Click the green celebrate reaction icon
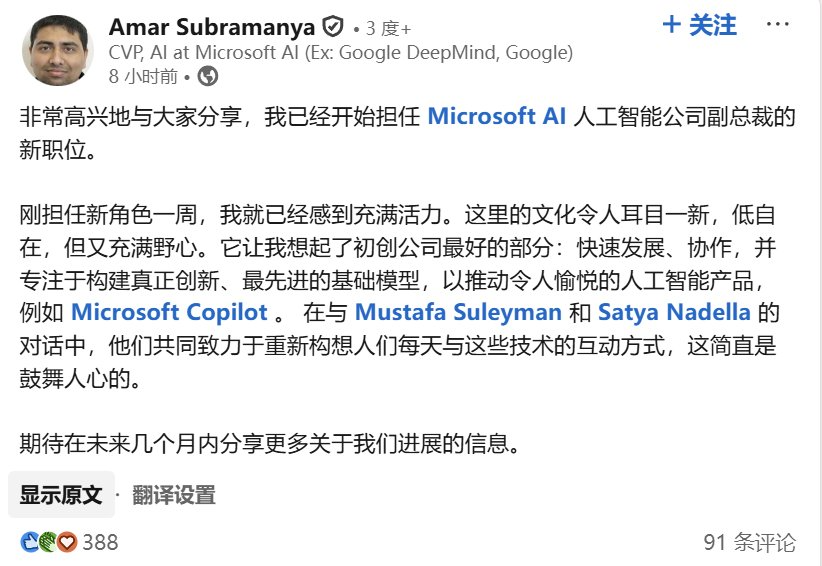This screenshot has height=566, width=822. pos(48,542)
